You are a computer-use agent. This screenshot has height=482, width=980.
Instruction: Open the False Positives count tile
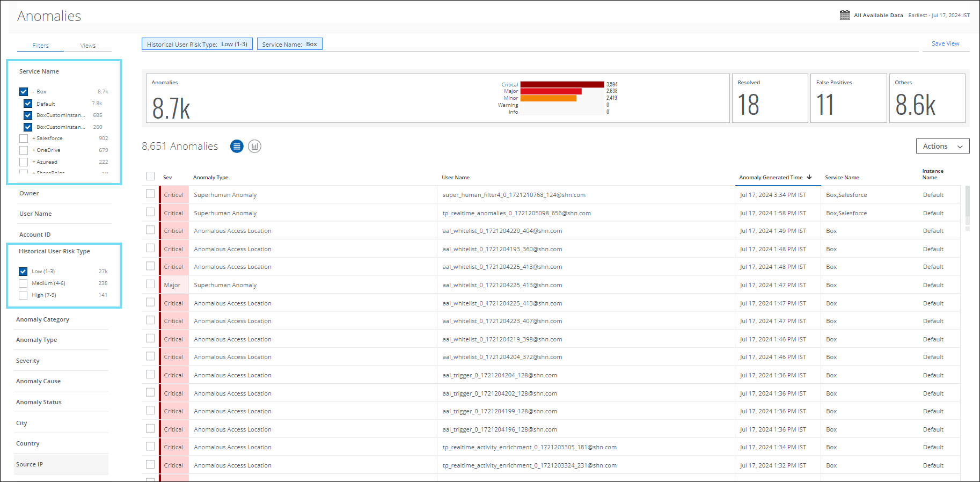[848, 98]
